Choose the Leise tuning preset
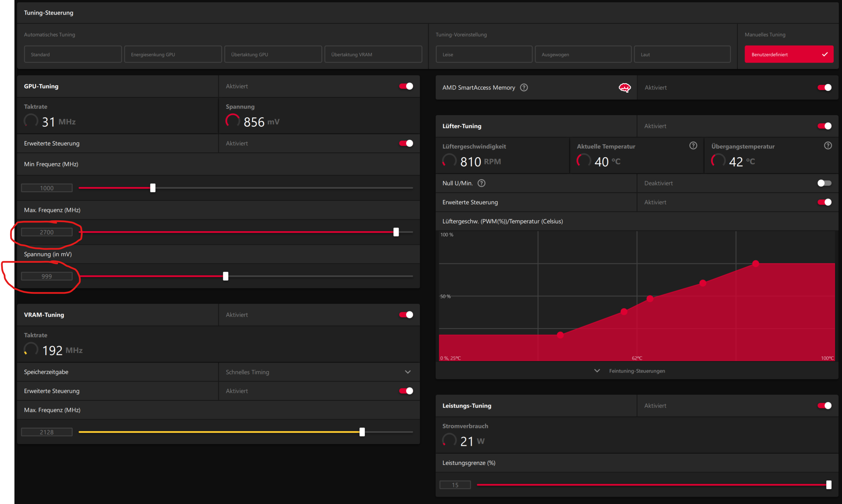Screen dimensions: 842x504 click(484, 54)
